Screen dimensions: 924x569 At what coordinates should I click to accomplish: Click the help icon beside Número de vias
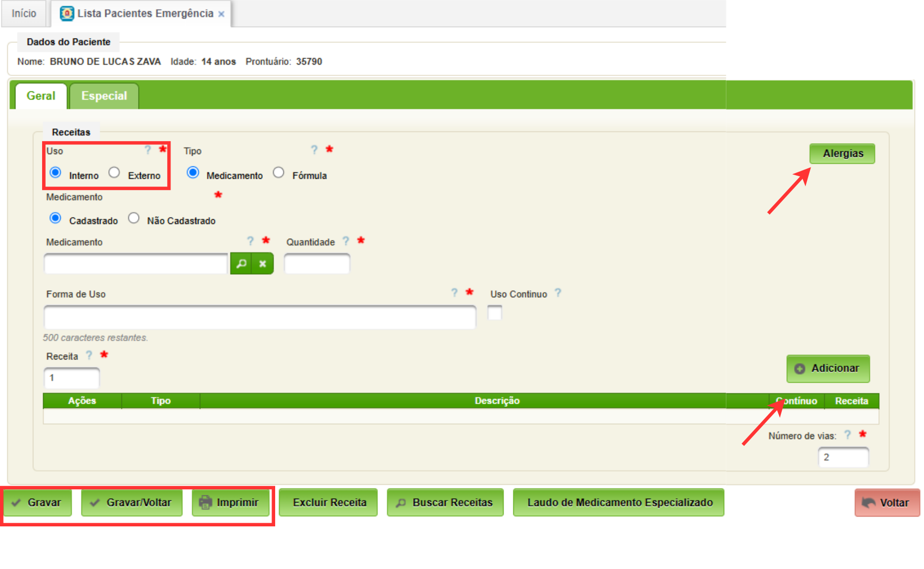click(848, 435)
